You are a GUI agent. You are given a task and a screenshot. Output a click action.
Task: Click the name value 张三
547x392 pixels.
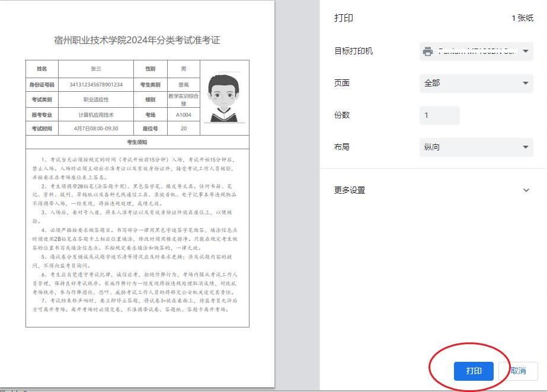(x=96, y=69)
